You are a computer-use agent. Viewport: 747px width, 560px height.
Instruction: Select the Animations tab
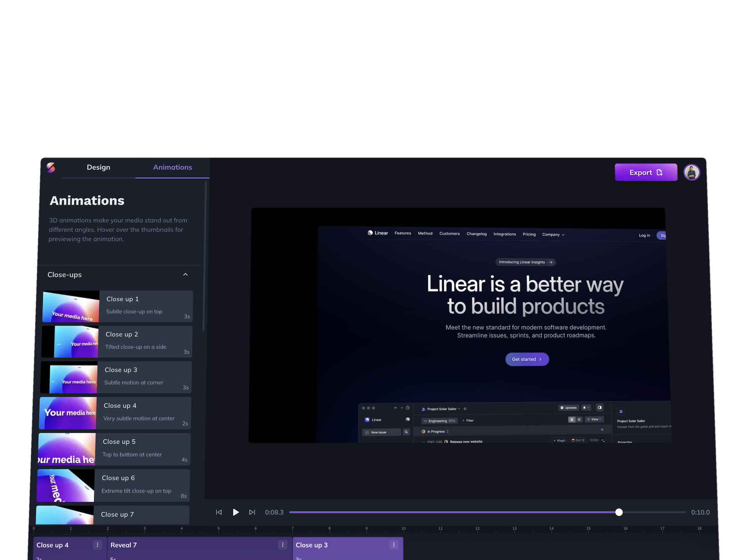172,167
